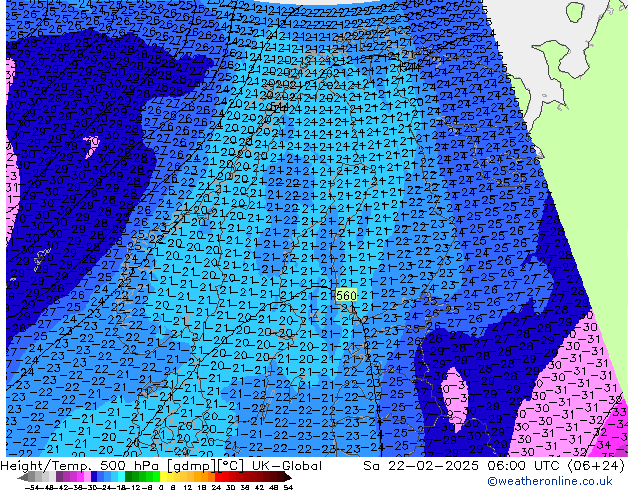This screenshot has height=490, width=634.
Task: Click the UK-Global model name text
Action: click(287, 466)
